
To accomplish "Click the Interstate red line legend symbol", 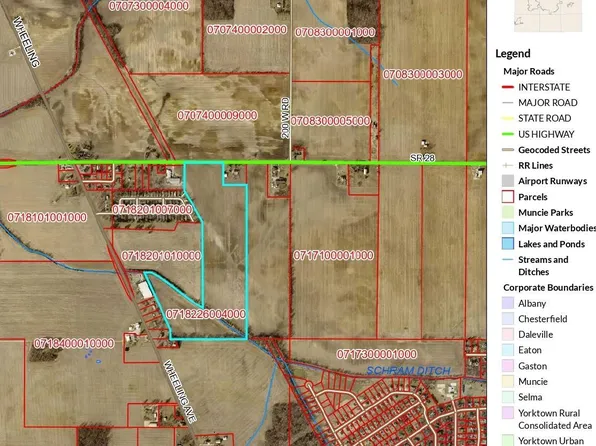I will (507, 87).
